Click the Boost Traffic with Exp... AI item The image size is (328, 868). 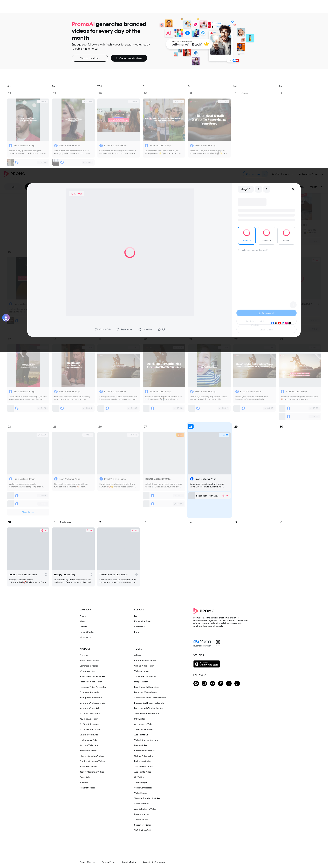coord(209,496)
